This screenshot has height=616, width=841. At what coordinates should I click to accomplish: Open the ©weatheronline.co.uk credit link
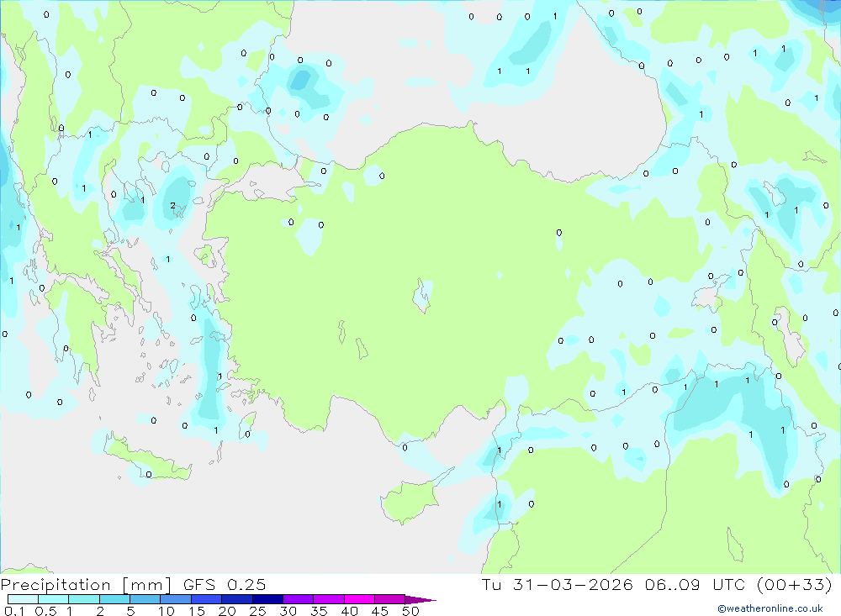(x=770, y=608)
